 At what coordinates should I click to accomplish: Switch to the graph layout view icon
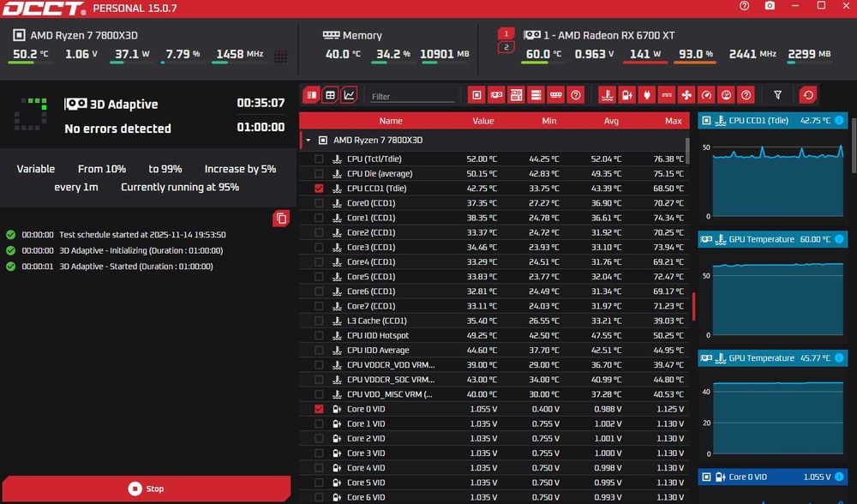[x=349, y=95]
